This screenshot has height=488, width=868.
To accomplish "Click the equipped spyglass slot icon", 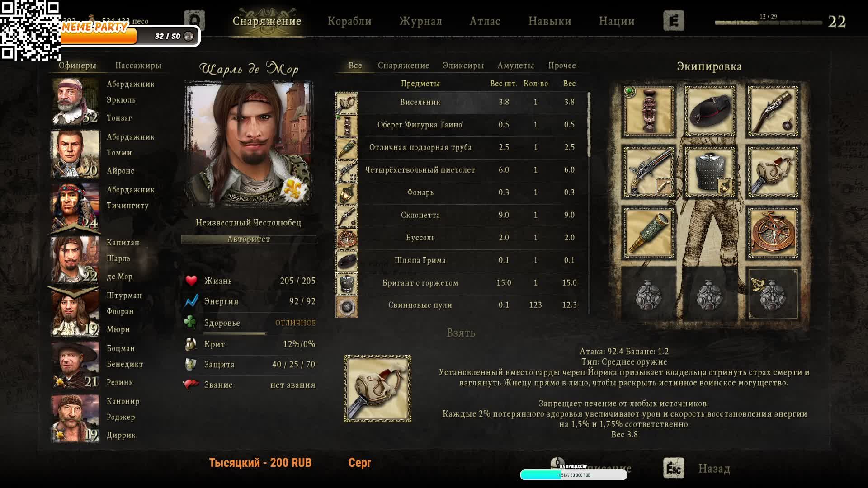I will click(648, 233).
